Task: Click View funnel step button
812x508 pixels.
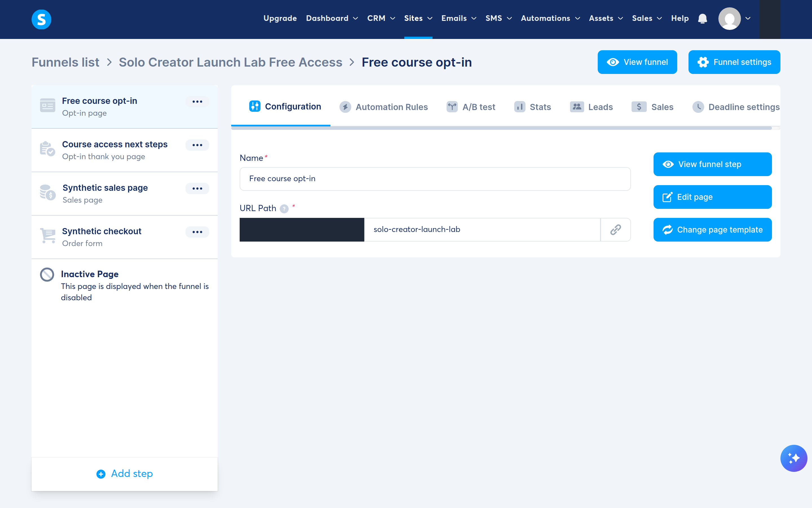Action: point(712,164)
